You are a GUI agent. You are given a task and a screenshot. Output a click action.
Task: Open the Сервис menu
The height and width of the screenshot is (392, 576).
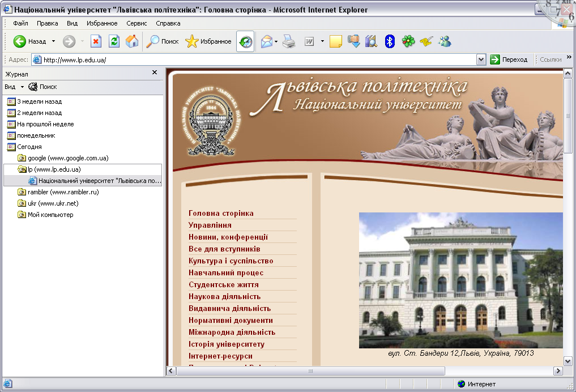[136, 23]
